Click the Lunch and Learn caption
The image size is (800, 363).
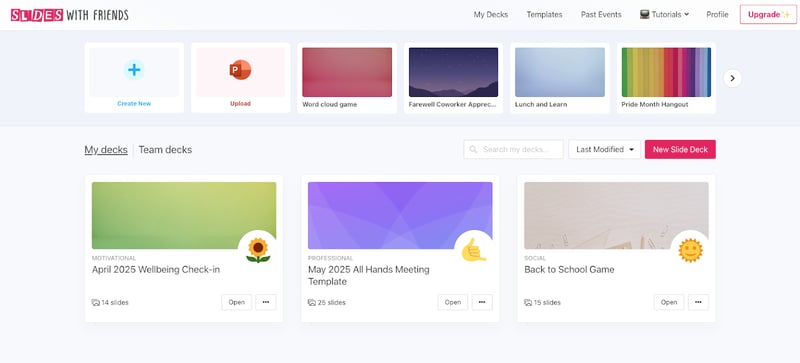coord(541,105)
